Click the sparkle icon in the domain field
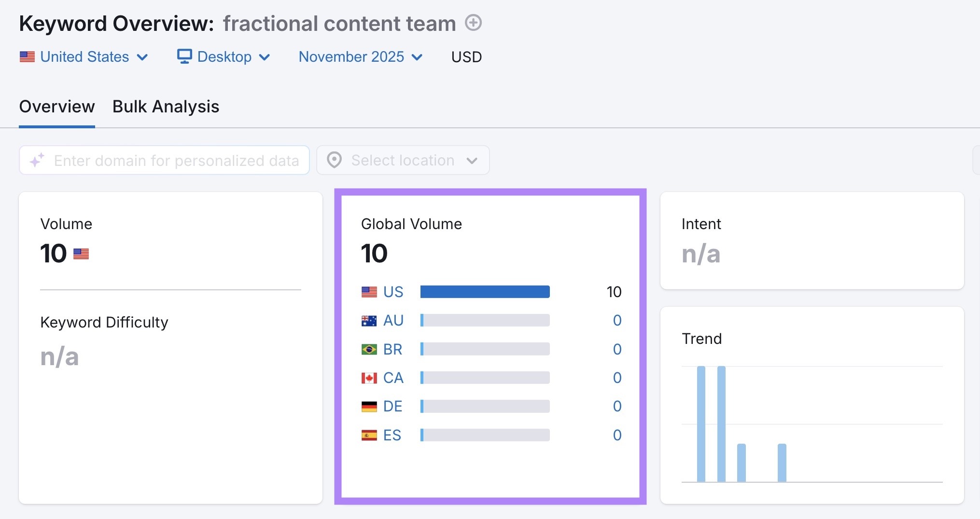980x519 pixels. [x=37, y=160]
